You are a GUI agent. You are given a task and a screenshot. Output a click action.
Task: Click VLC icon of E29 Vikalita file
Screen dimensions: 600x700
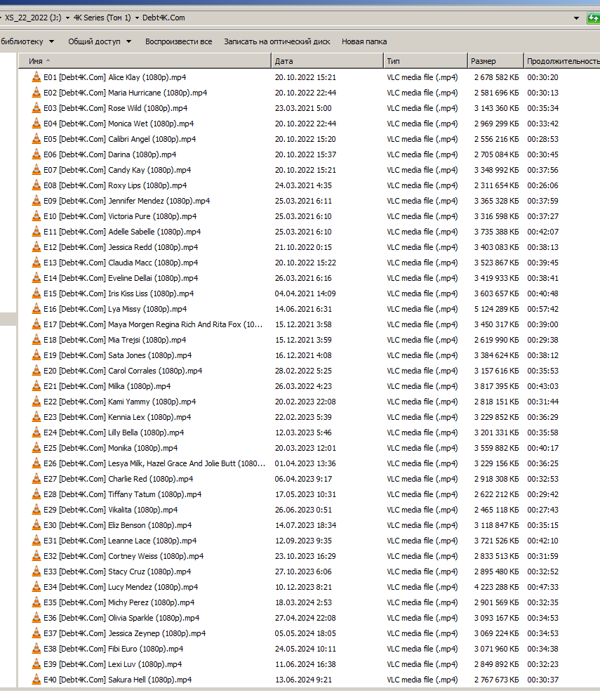(x=36, y=510)
